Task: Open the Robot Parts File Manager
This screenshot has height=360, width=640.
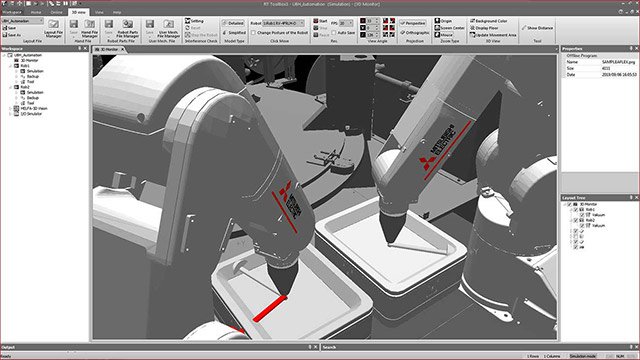Action: (128, 28)
